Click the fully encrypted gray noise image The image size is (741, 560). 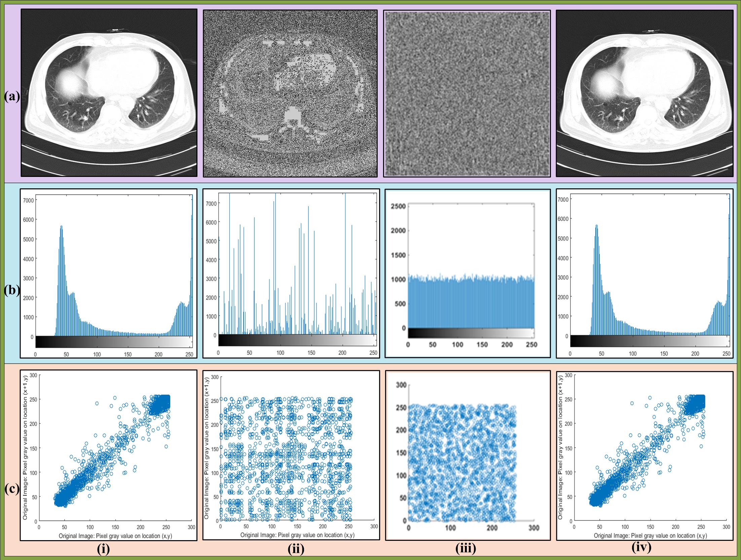(467, 93)
